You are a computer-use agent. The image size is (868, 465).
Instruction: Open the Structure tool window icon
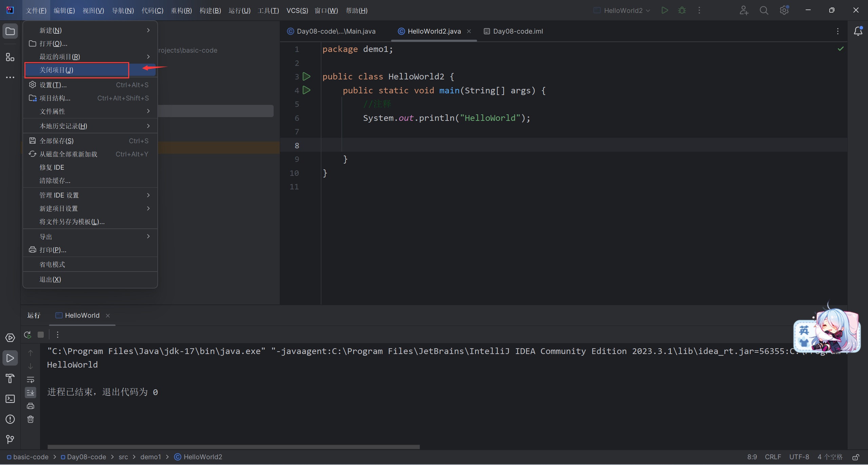pyautogui.click(x=10, y=57)
